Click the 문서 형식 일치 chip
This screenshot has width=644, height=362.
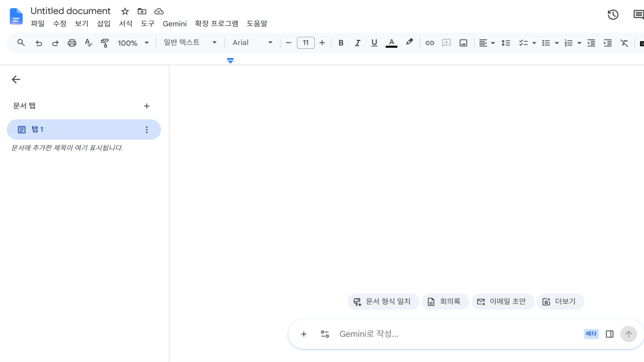[383, 302]
